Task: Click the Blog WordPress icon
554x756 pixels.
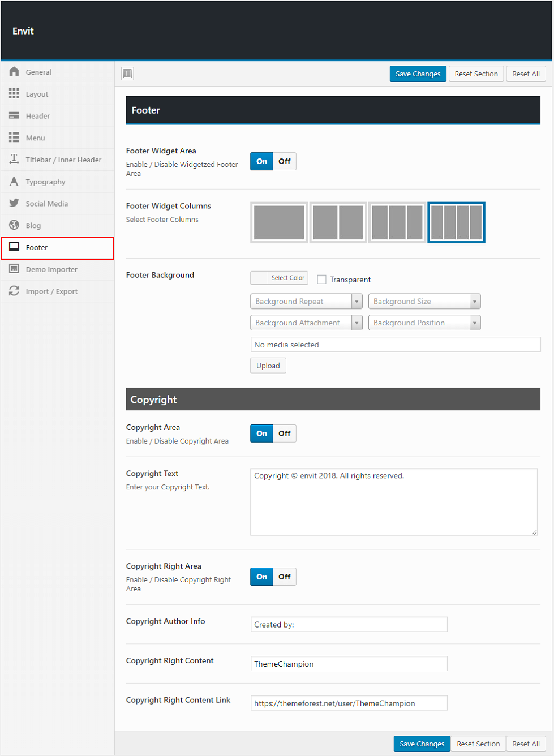Action: pyautogui.click(x=14, y=225)
